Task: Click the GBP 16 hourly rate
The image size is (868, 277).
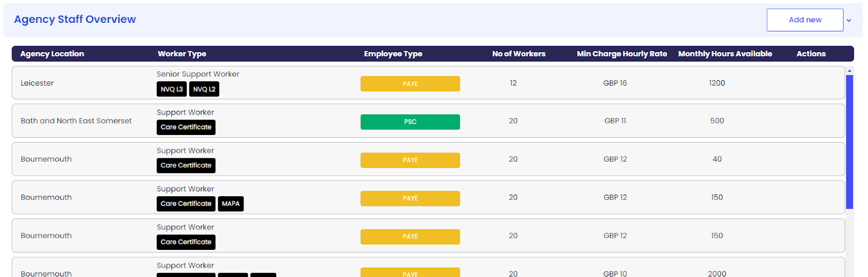Action: tap(615, 83)
